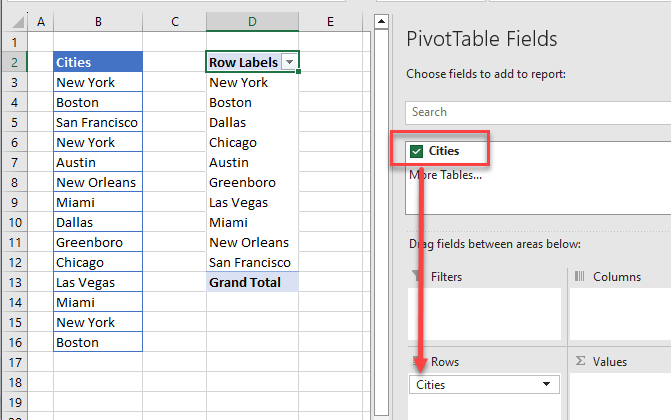Click the select-all corner of the sheet
The width and height of the screenshot is (671, 420).
tap(13, 21)
